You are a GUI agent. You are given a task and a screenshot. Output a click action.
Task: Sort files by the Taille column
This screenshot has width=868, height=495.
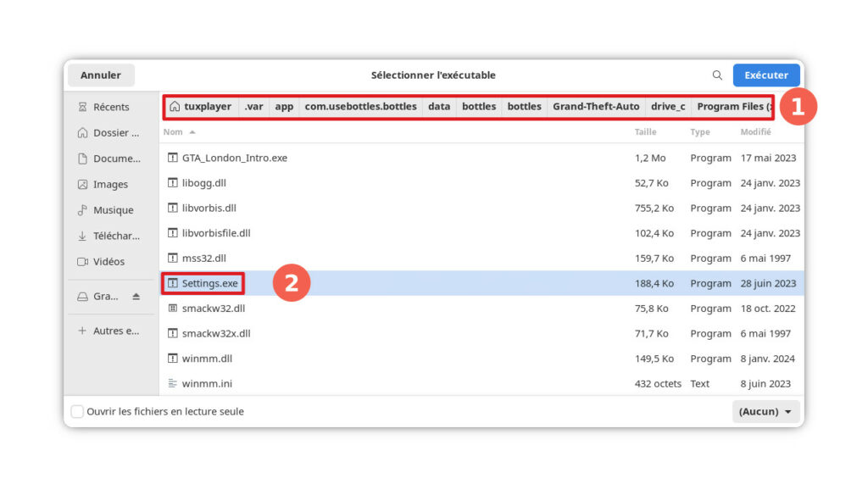645,132
